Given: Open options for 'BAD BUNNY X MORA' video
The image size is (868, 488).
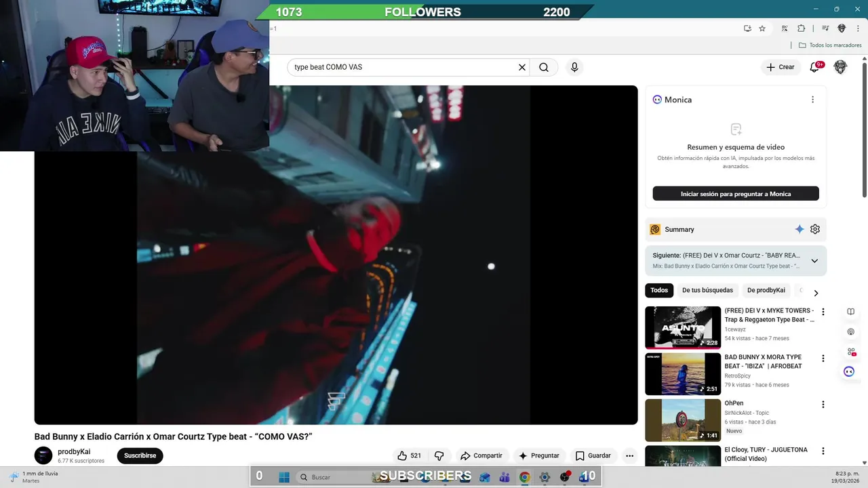Looking at the screenshot, I should coord(823,359).
